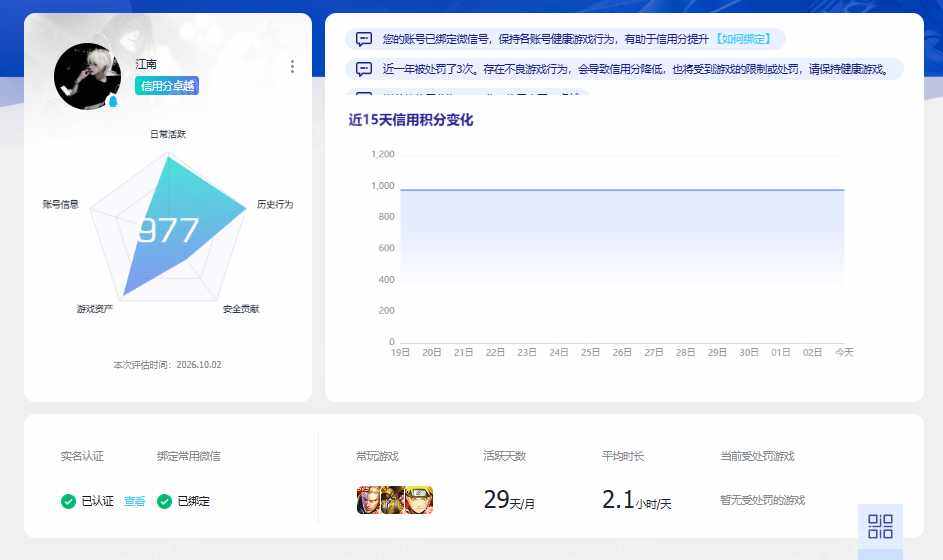Click the 近一年被处罚了3次 notice message
This screenshot has width=943, height=560.
pyautogui.click(x=636, y=69)
